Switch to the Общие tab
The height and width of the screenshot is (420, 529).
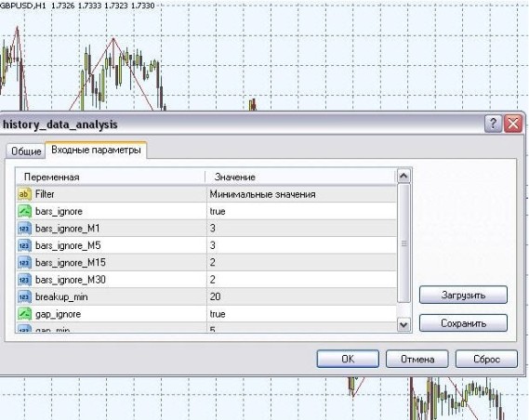[26, 151]
